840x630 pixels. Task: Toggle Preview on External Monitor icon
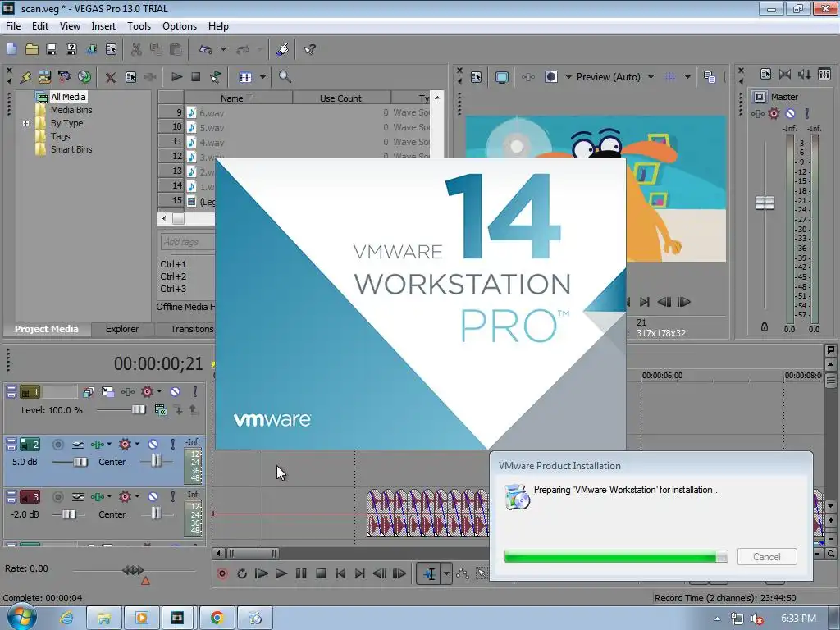coord(502,77)
